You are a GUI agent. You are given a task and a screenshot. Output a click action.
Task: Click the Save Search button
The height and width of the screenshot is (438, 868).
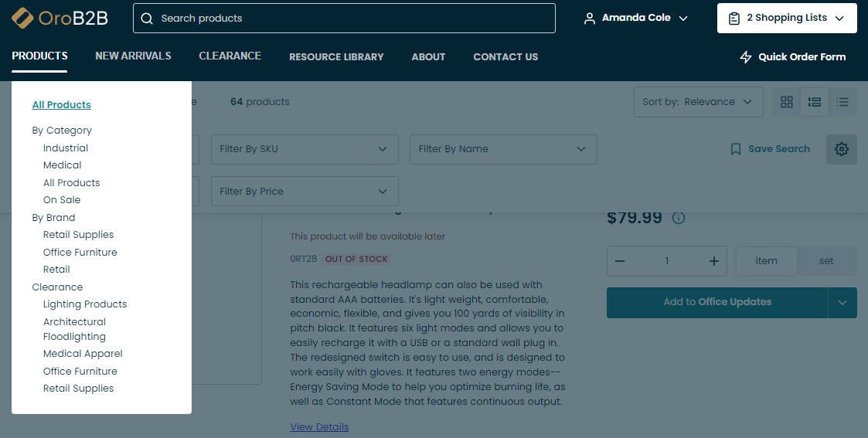(x=770, y=149)
